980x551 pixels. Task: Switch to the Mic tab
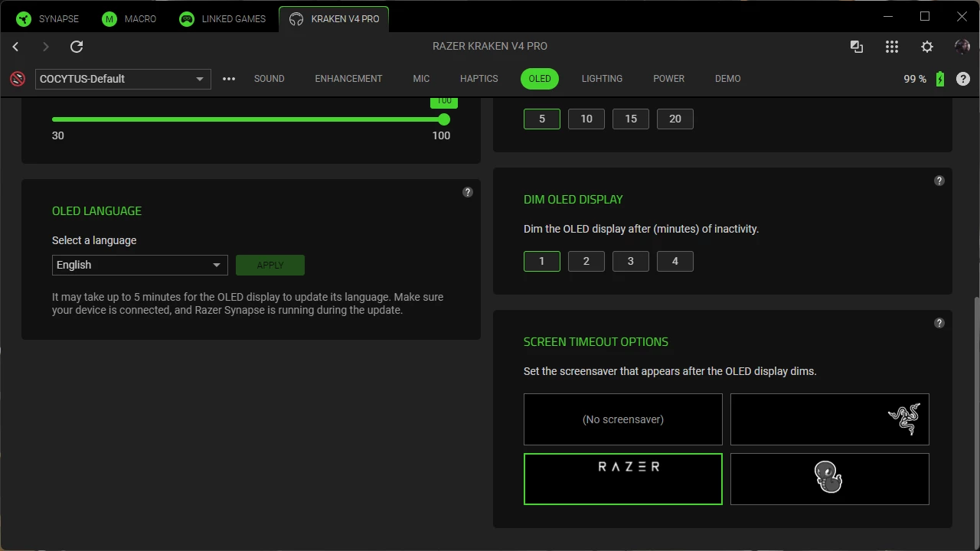click(421, 79)
